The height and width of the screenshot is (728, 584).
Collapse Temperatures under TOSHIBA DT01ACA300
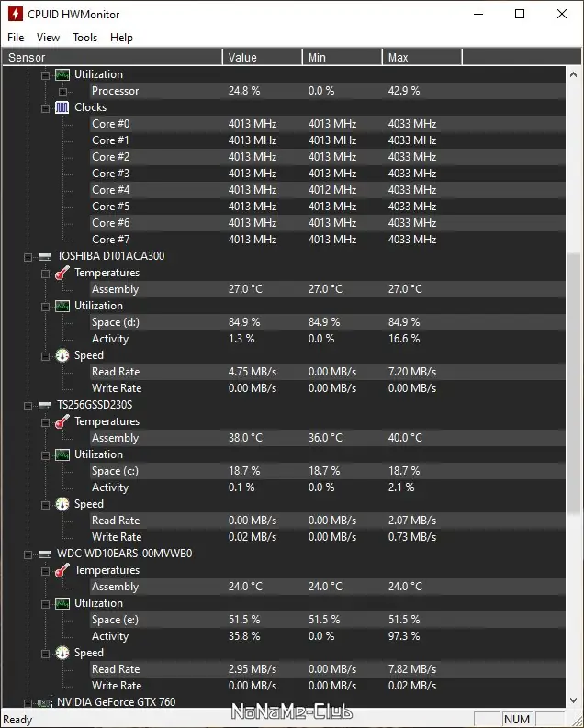point(45,273)
